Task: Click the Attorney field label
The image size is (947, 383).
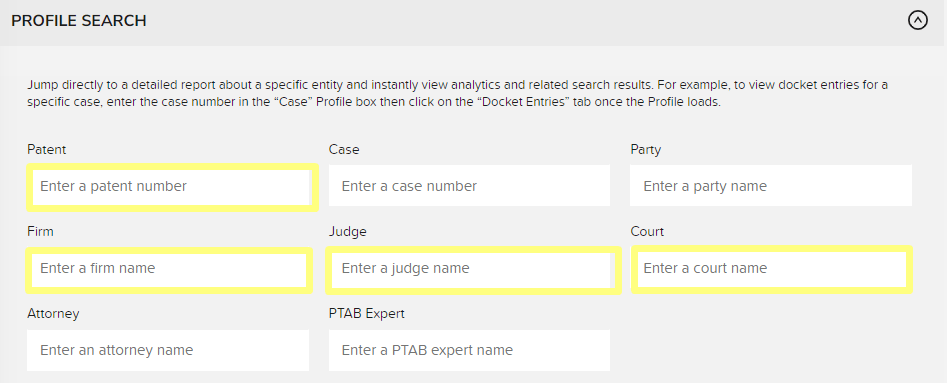Action: point(53,314)
